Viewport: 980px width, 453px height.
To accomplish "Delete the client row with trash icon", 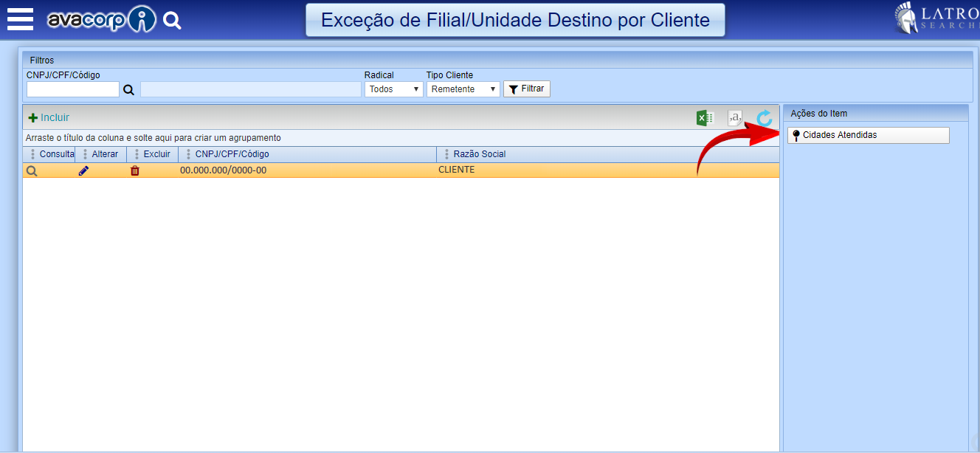I will pyautogui.click(x=135, y=170).
